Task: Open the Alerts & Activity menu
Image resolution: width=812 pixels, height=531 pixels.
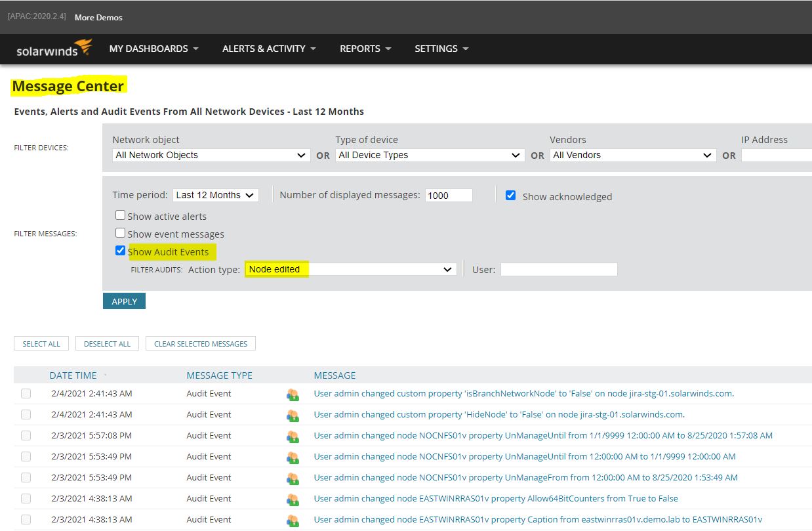Action: point(269,49)
